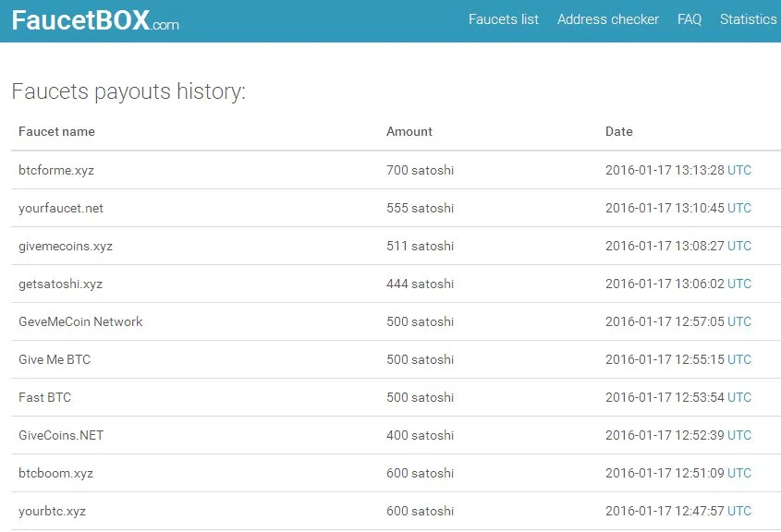Open the Statistics navigation link

pyautogui.click(x=748, y=19)
